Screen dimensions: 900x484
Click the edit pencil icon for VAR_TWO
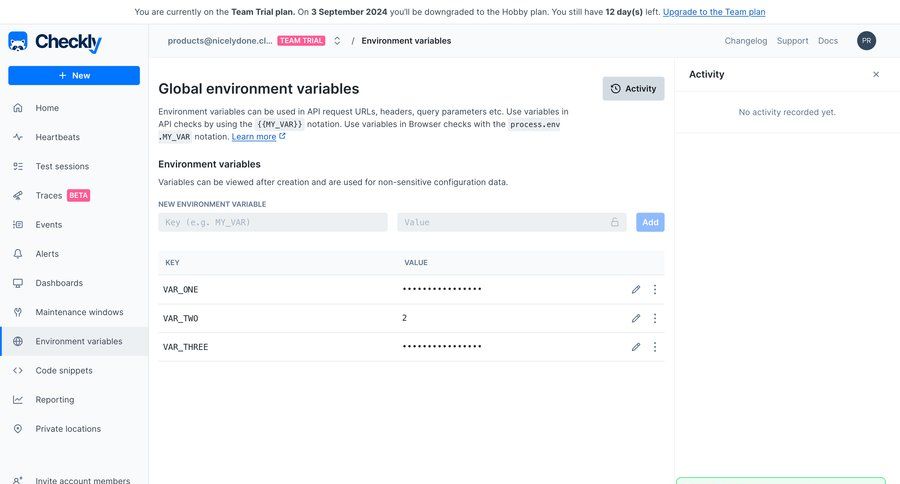(x=635, y=318)
